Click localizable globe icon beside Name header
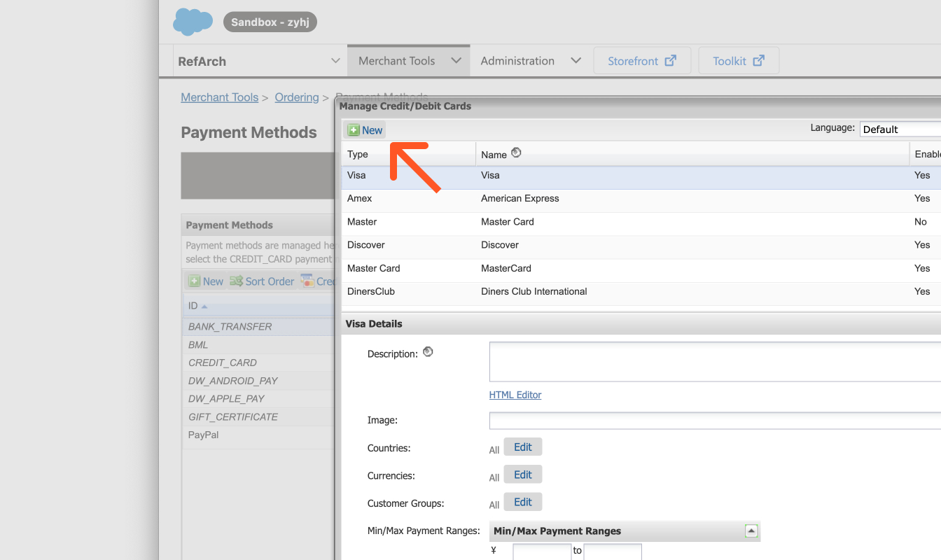 [516, 153]
